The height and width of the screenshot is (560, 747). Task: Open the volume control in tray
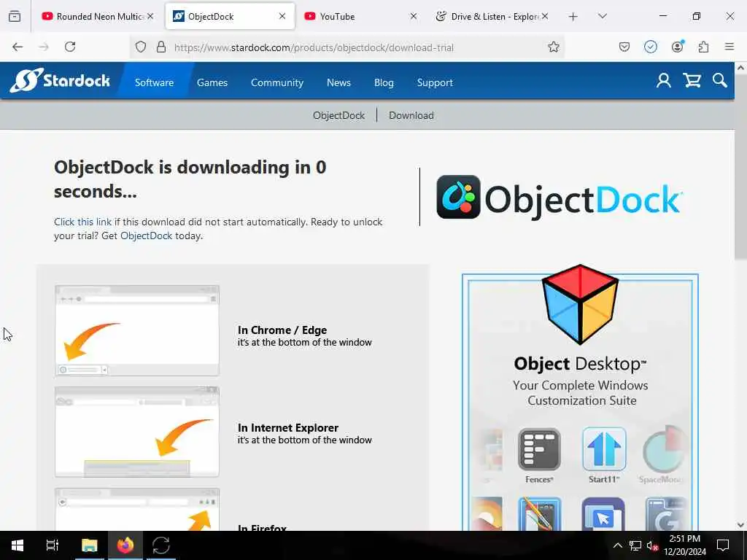coord(652,545)
